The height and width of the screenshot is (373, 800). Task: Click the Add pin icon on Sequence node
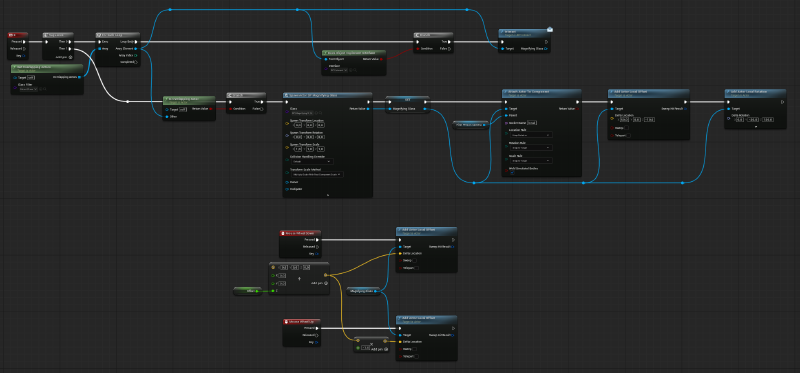(x=70, y=57)
